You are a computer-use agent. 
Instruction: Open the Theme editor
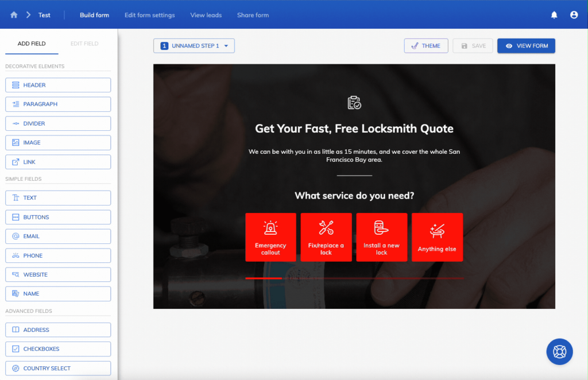coord(426,46)
